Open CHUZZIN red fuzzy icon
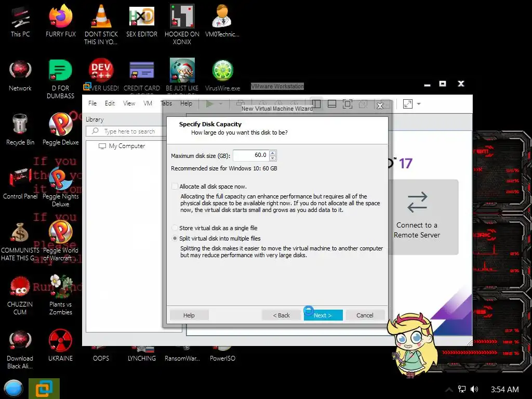This screenshot has width=532, height=399. (20, 295)
